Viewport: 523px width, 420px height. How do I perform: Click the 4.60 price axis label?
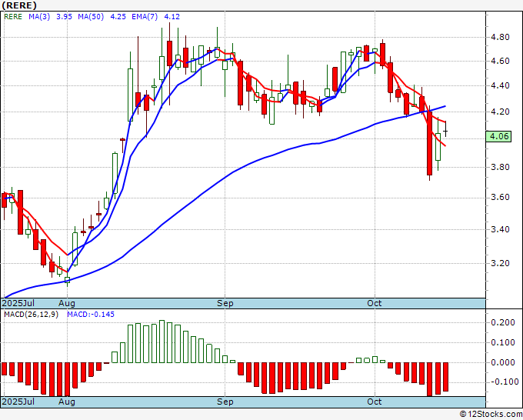coord(500,61)
